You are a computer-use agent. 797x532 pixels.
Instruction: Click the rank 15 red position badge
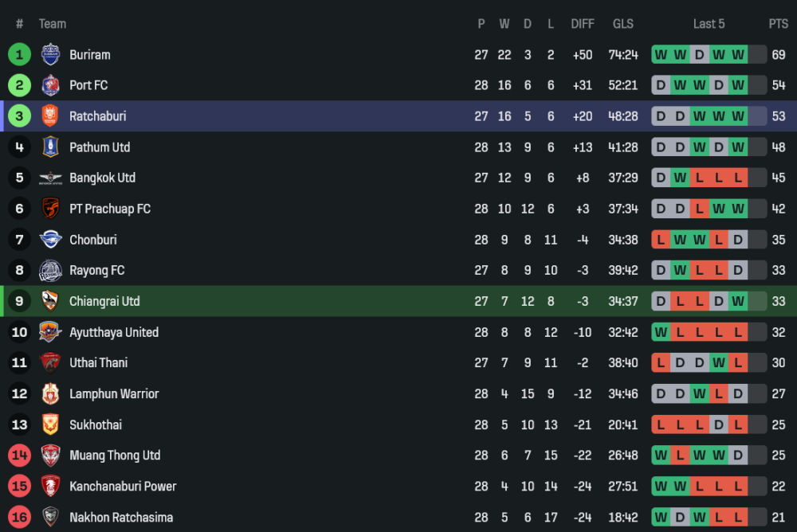coord(20,487)
